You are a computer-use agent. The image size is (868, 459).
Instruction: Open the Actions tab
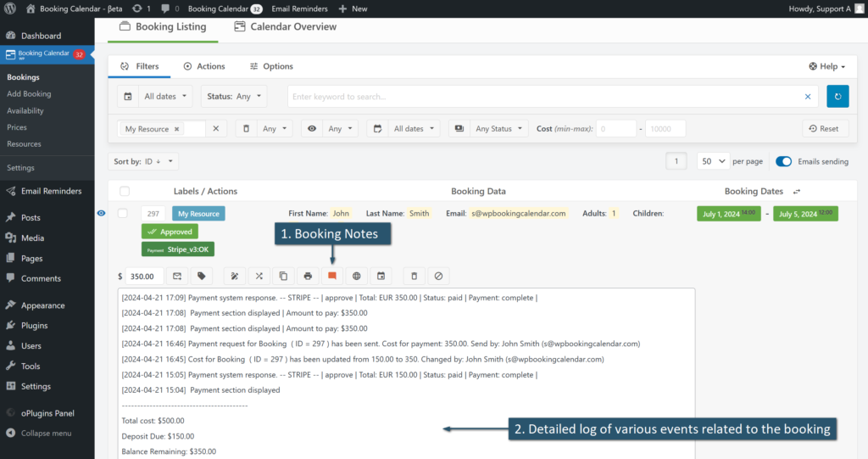pyautogui.click(x=204, y=66)
